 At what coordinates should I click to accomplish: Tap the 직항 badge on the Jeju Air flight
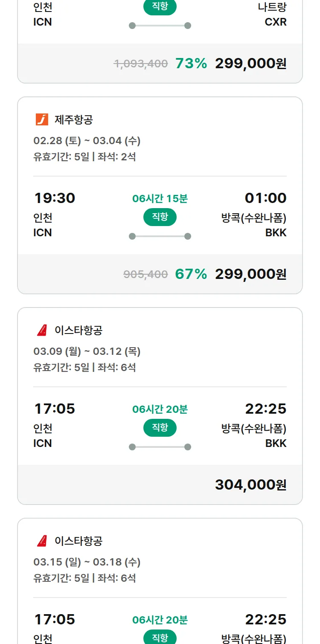[x=160, y=217]
